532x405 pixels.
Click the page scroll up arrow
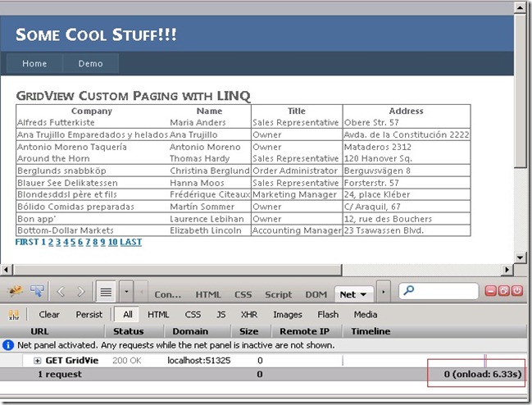coord(520,7)
